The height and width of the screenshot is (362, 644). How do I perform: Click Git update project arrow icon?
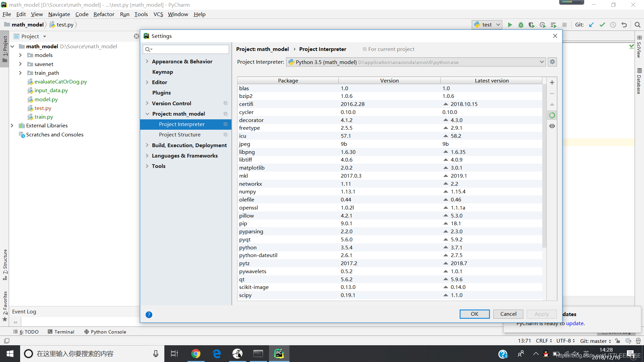coord(591,25)
